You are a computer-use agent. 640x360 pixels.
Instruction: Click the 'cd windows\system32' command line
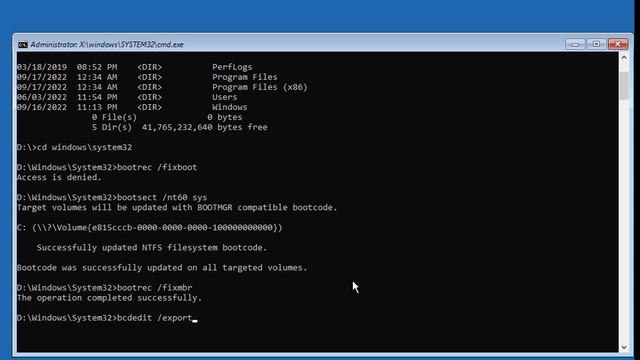coord(74,147)
